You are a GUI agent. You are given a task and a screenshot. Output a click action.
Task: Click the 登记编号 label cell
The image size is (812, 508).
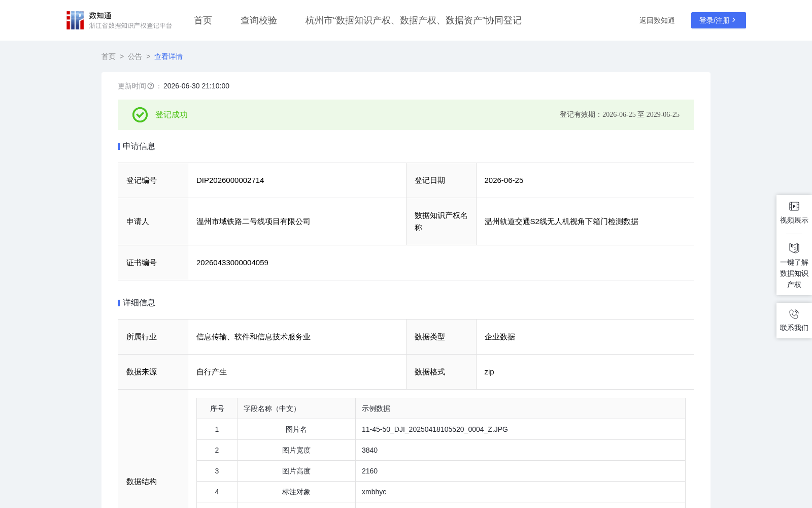pyautogui.click(x=153, y=180)
